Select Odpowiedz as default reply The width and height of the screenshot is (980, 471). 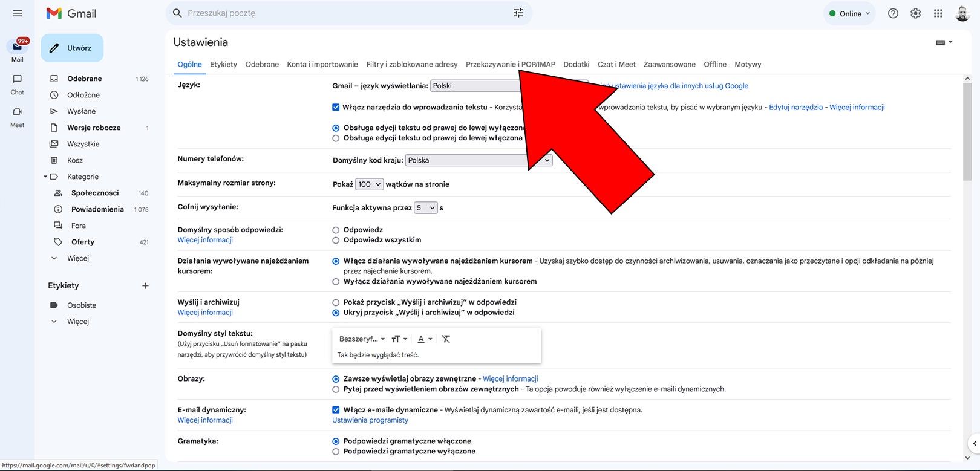click(336, 230)
